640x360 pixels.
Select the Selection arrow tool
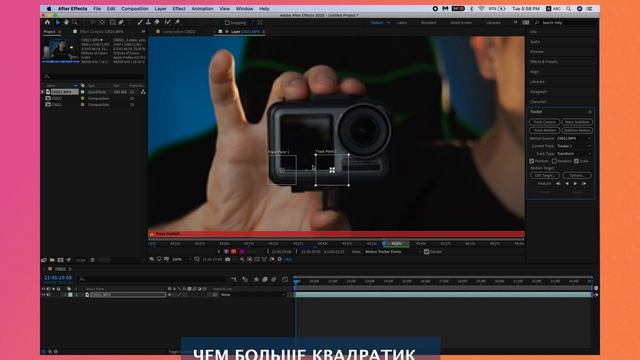pyautogui.click(x=58, y=22)
